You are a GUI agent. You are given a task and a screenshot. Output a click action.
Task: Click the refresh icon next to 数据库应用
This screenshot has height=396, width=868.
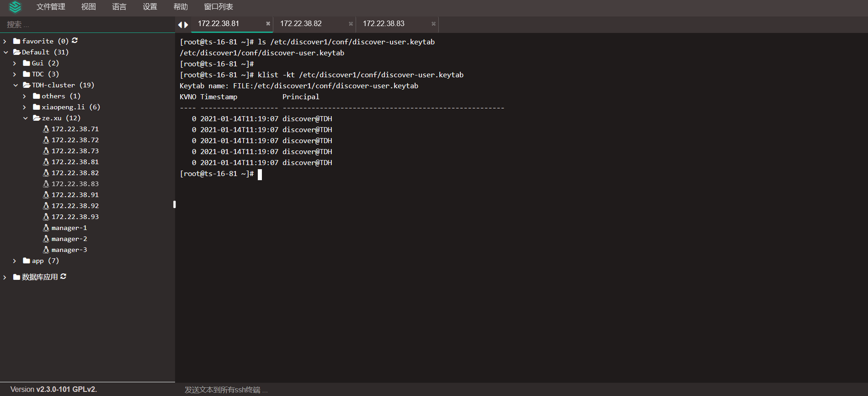63,277
